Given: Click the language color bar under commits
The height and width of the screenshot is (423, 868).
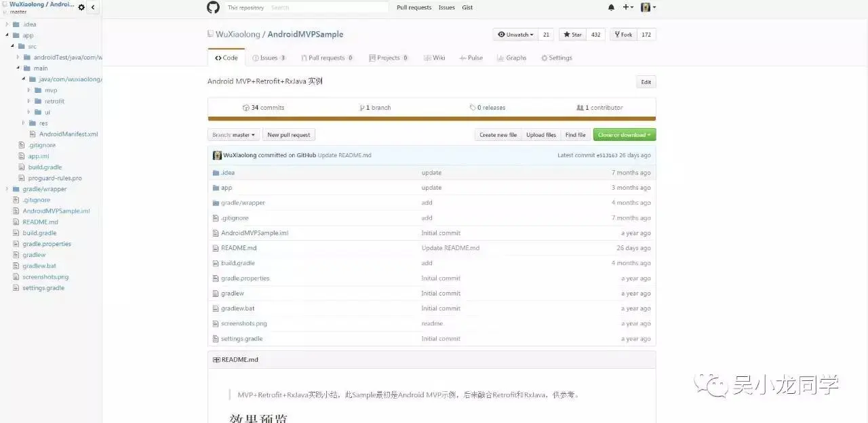Looking at the screenshot, I should point(431,119).
